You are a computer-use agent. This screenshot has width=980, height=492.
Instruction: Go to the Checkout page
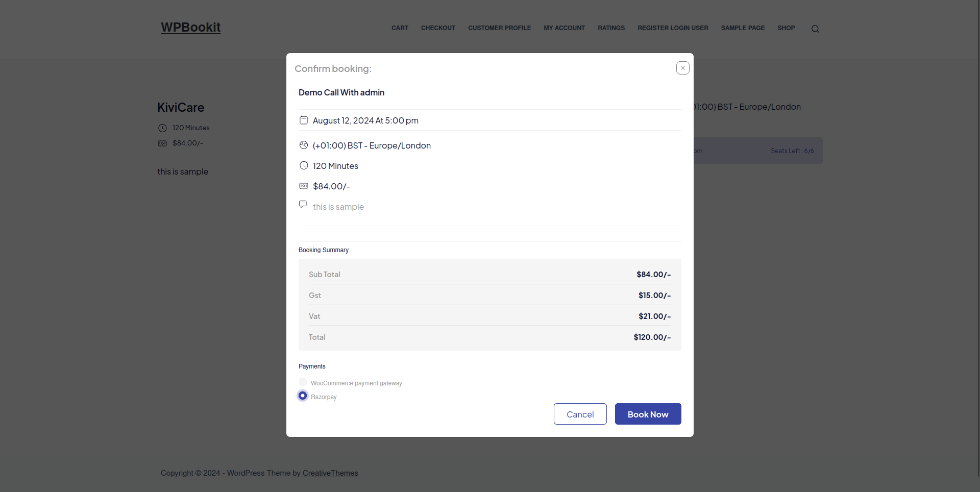pyautogui.click(x=438, y=28)
